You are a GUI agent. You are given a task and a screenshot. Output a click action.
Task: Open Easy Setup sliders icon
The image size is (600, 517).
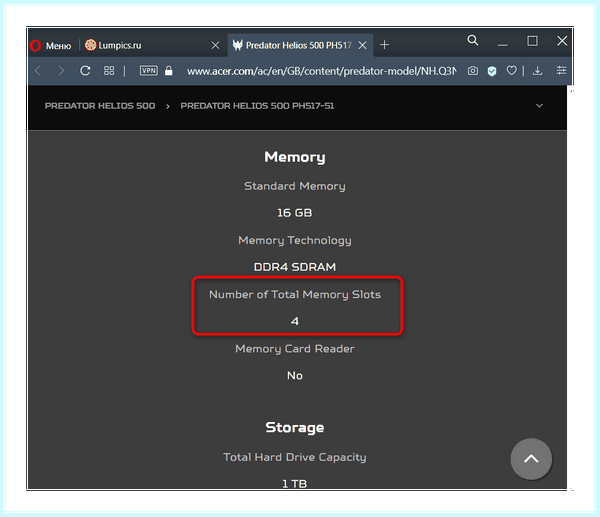pos(561,70)
